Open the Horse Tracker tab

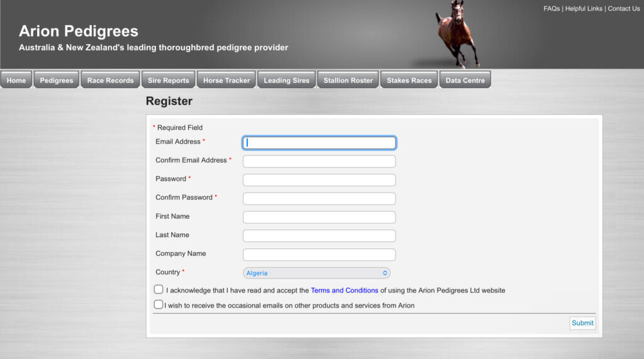pyautogui.click(x=226, y=80)
